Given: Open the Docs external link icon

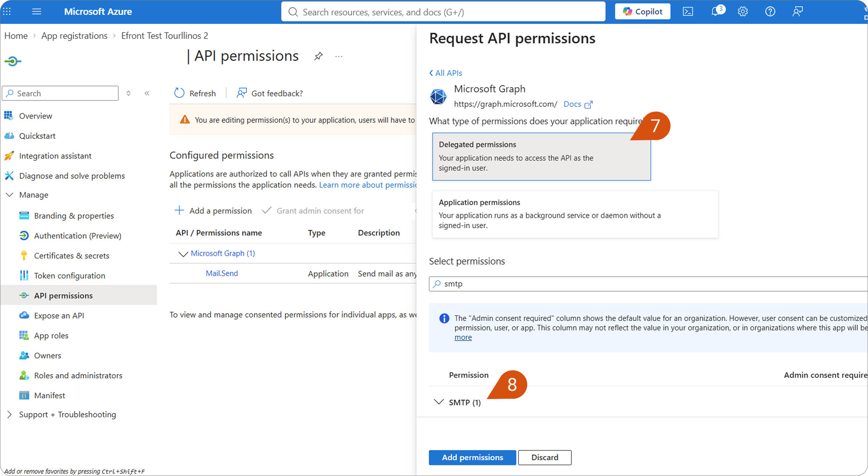Looking at the screenshot, I should (x=588, y=104).
